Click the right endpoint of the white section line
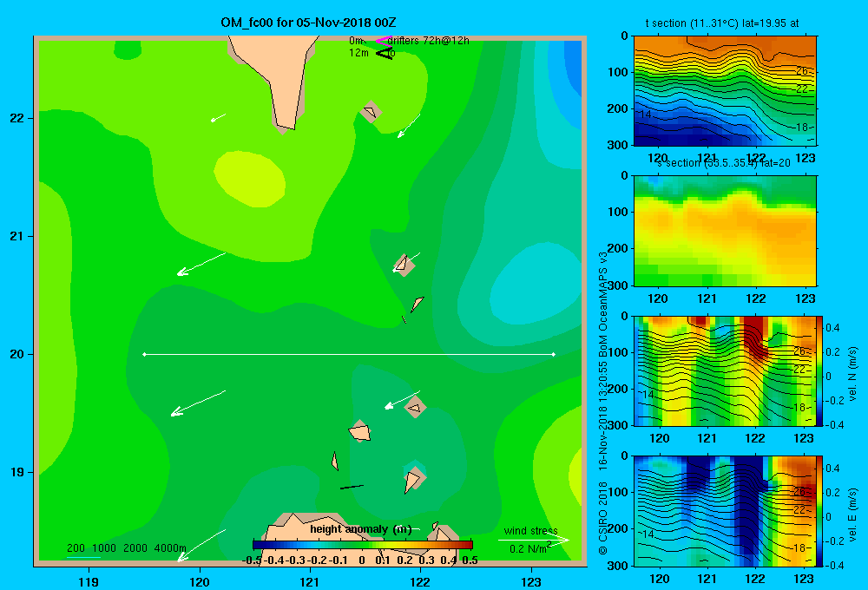Viewport: 868px width, 590px height. [554, 354]
